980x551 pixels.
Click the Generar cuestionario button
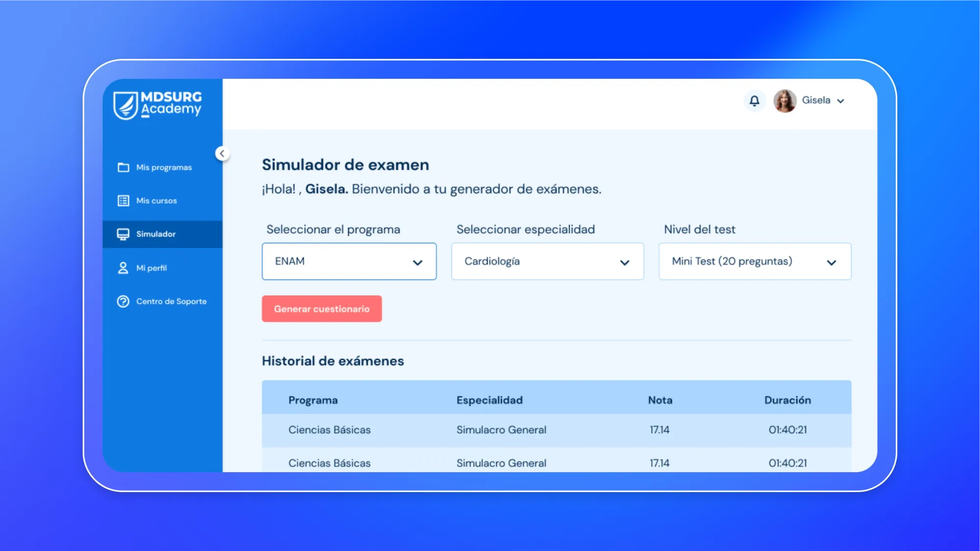tap(321, 309)
